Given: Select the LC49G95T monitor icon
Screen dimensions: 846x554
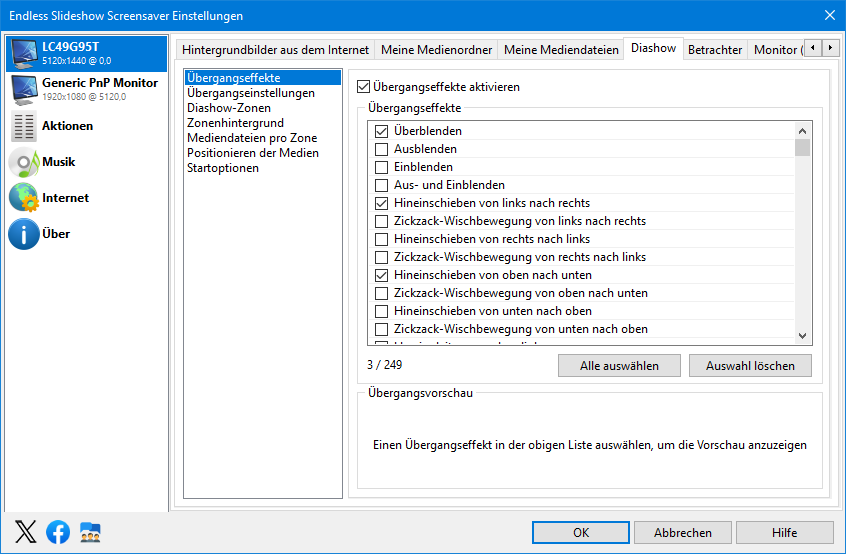Looking at the screenshot, I should [x=24, y=53].
